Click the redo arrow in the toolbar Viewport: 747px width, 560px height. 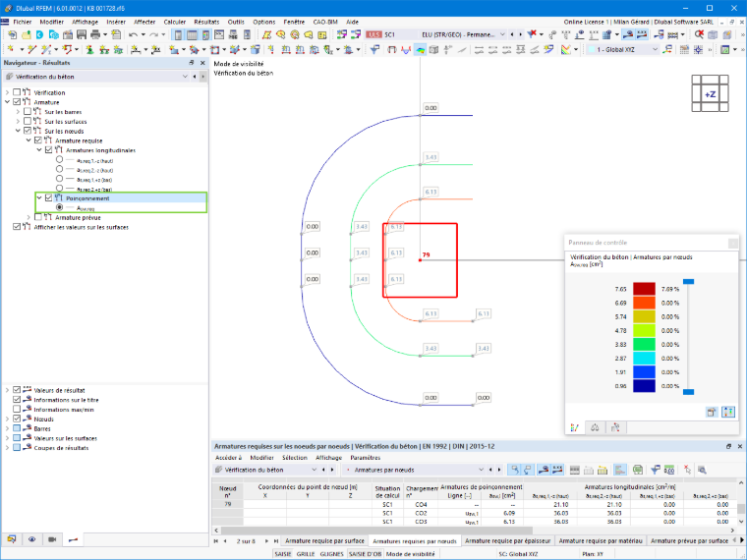(153, 34)
